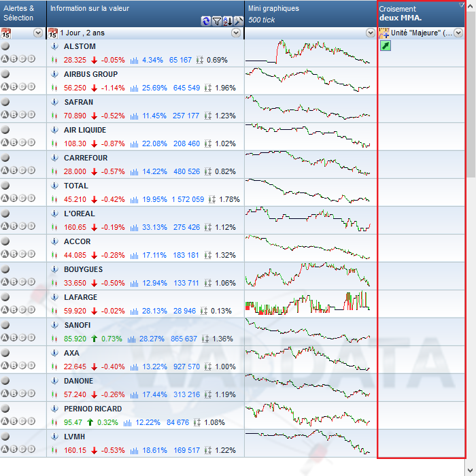Image resolution: width=476 pixels, height=476 pixels.
Task: Expand the Alertes & Sélection dropdown arrow
Action: click(x=38, y=33)
